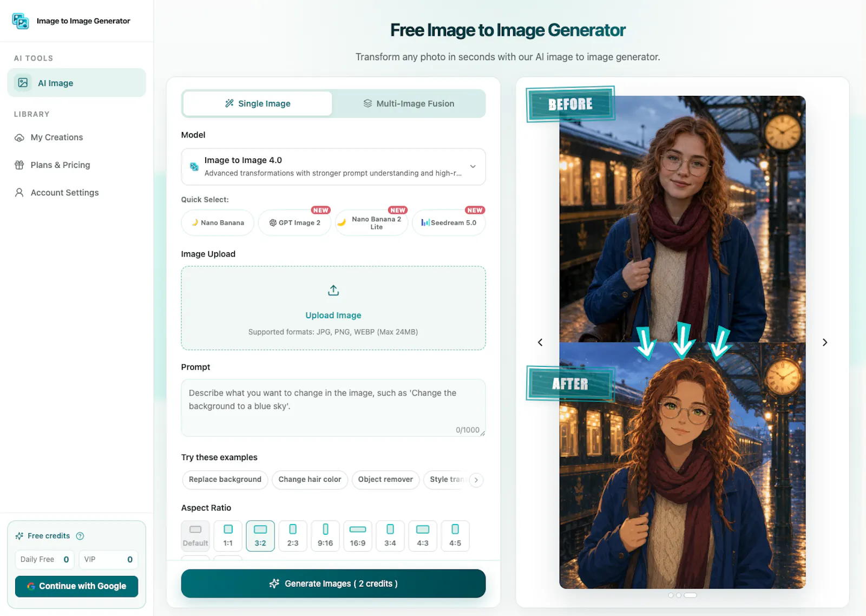The image size is (866, 616).
Task: Click the Seedream 5.0 bars icon
Action: point(425,222)
